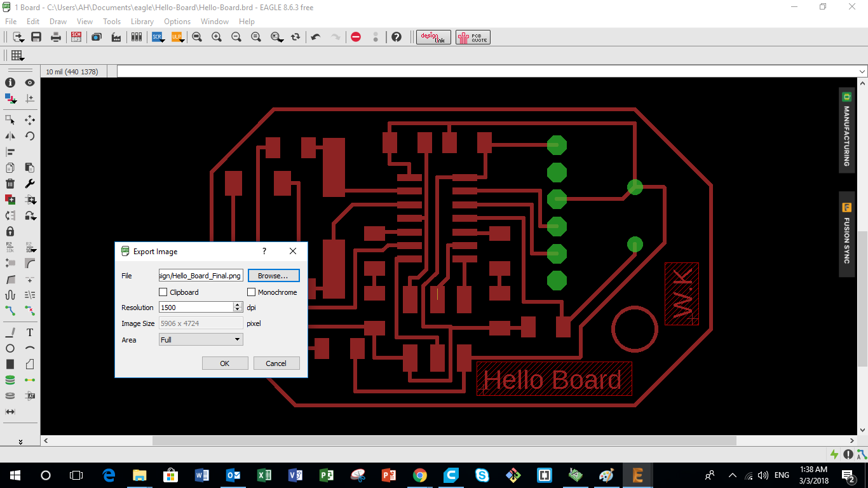Screen dimensions: 868x488
Task: Open the Manufacturing side tab
Action: [846, 130]
